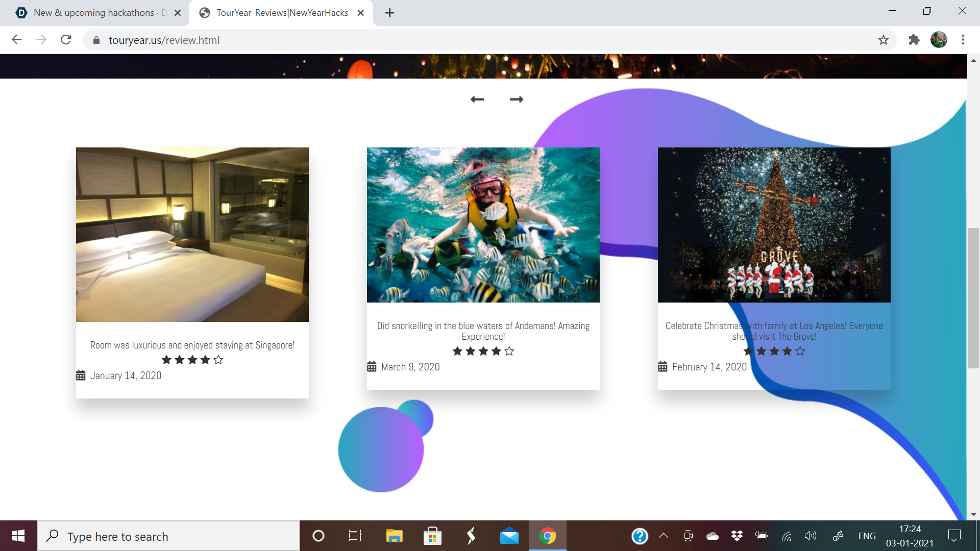Viewport: 980px width, 551px height.
Task: Click the right arrow carousel control
Action: pos(517,99)
